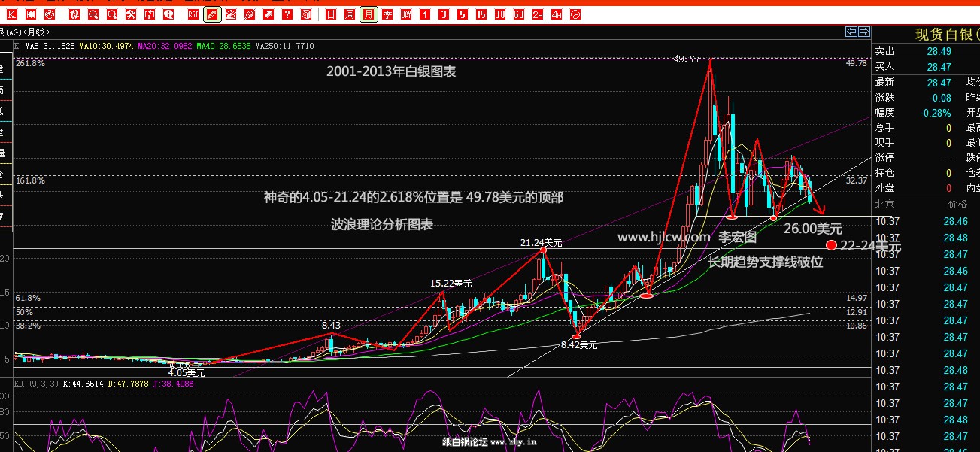Select the 5-minute period button
This screenshot has height=452, width=980.
coord(463,14)
